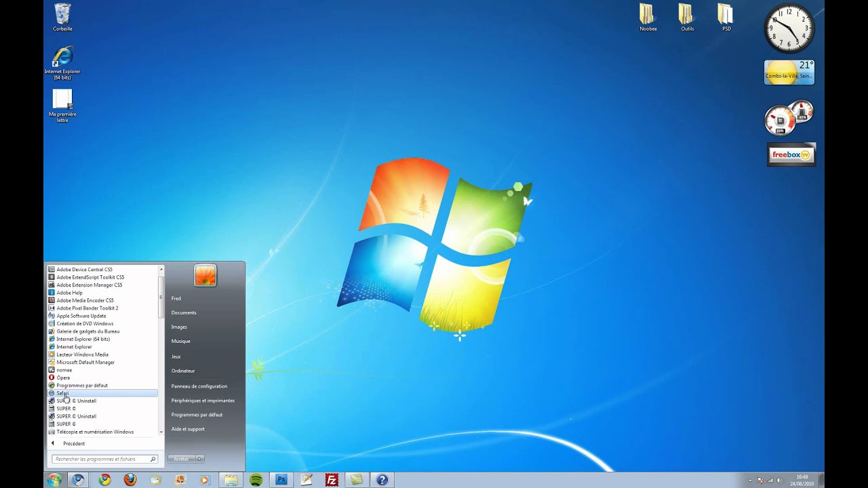Click the user account picture in Start menu
This screenshot has height=488, width=868.
(x=205, y=275)
